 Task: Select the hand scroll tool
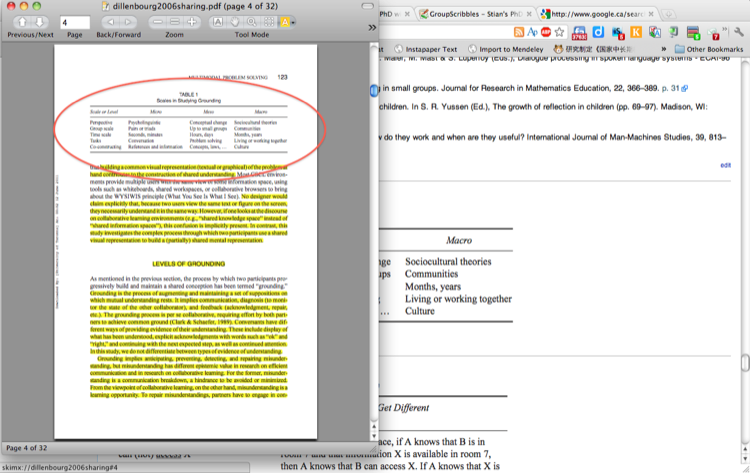234,22
